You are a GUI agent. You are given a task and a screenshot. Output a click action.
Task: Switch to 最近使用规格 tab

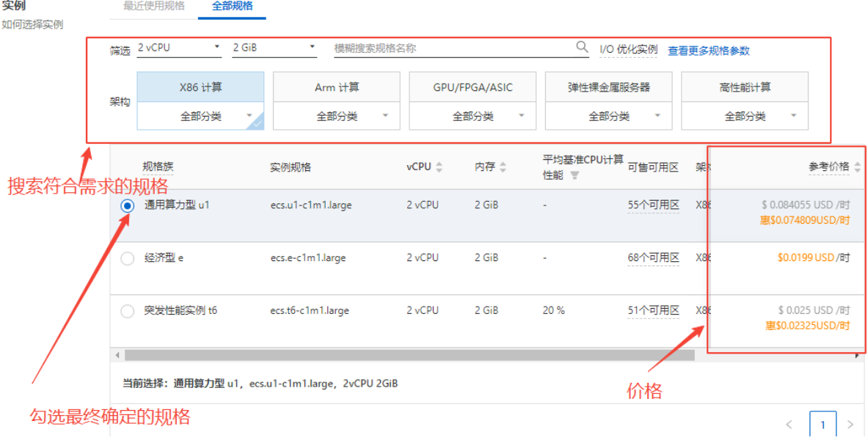pyautogui.click(x=154, y=7)
